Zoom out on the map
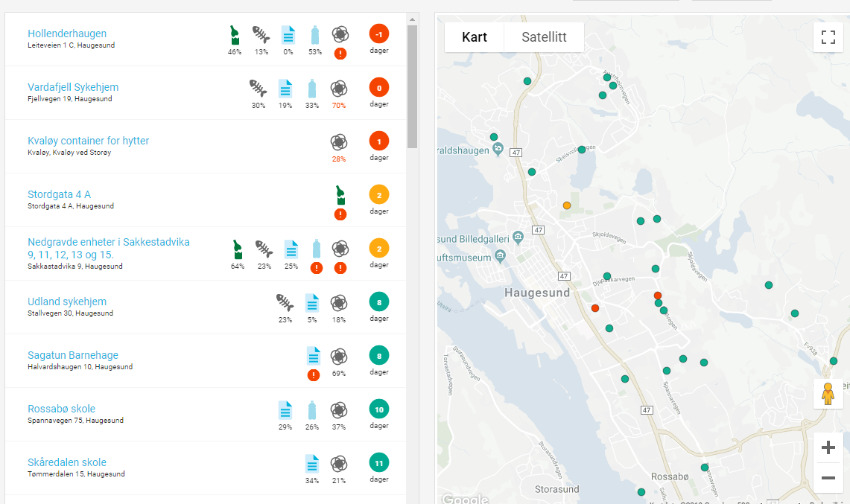This screenshot has height=504, width=850. point(828,478)
